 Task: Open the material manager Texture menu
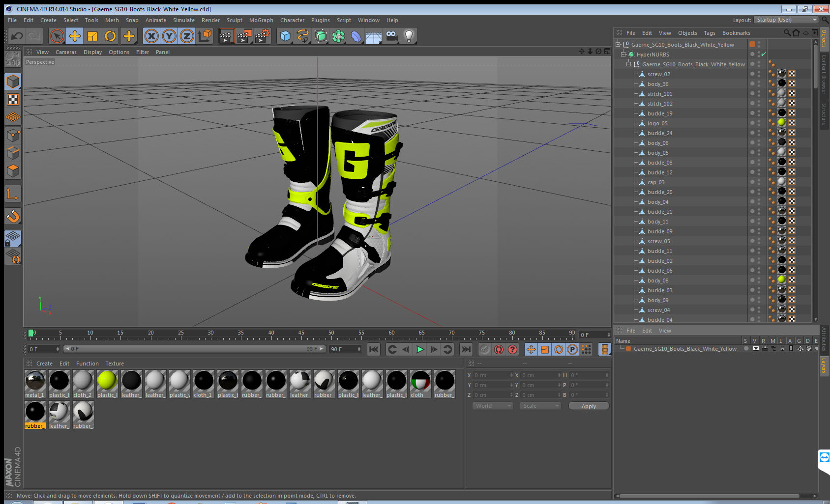coord(115,364)
